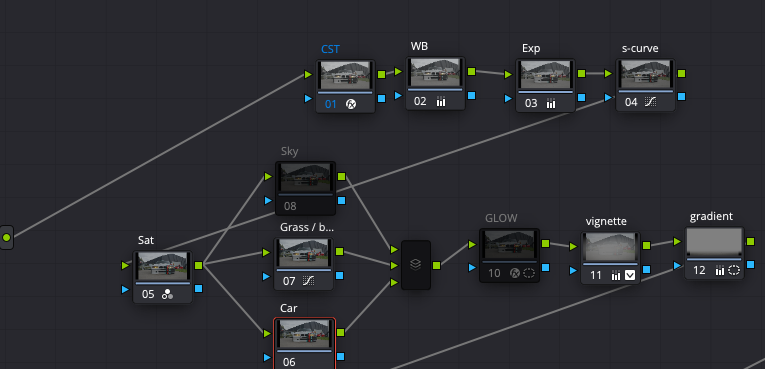Select the gradient node thumbnail

coord(714,242)
